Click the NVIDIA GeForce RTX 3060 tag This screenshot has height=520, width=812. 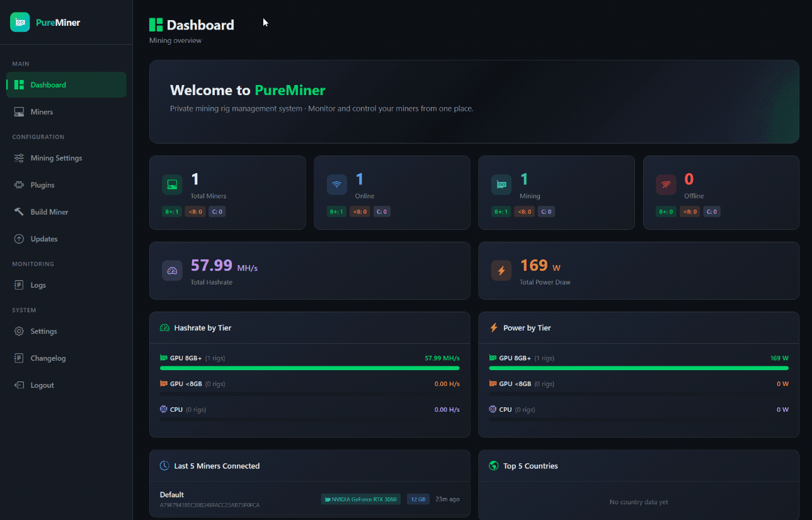click(360, 499)
